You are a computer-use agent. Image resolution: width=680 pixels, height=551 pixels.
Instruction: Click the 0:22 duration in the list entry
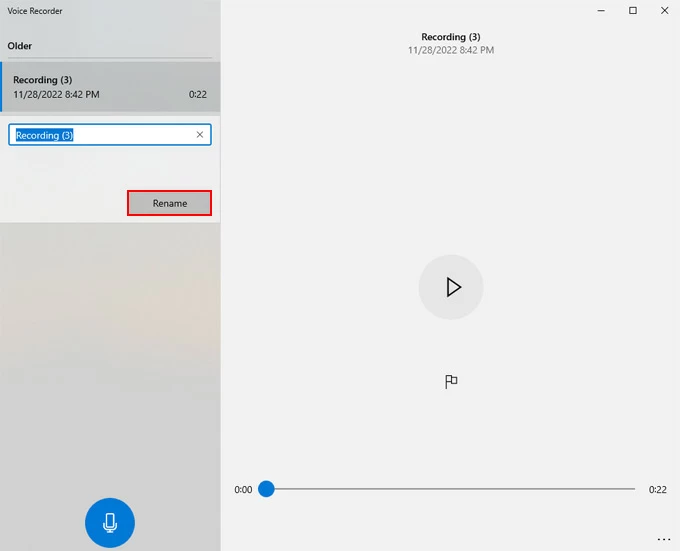pos(197,94)
